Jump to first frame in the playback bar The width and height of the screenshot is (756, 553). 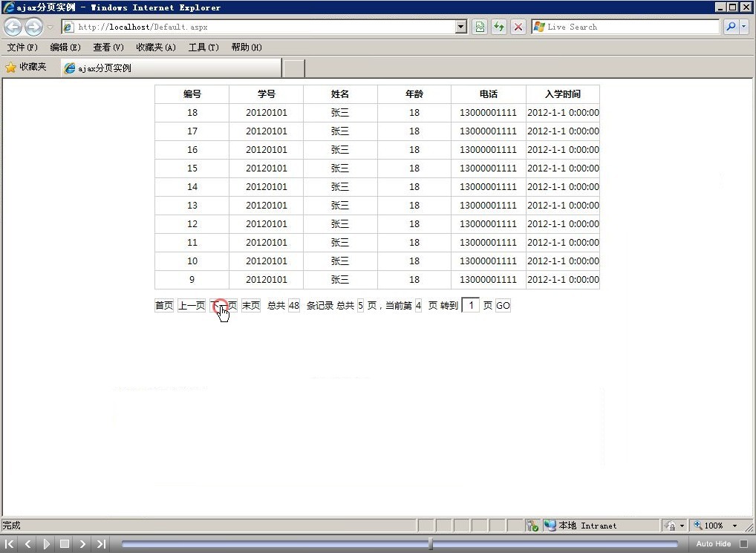(10, 544)
